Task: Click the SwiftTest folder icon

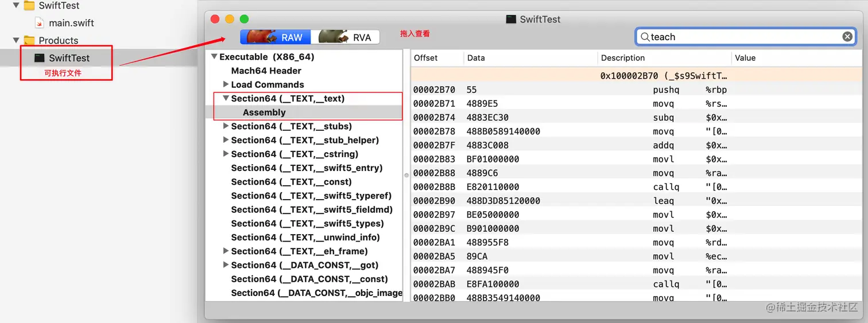Action: (29, 5)
